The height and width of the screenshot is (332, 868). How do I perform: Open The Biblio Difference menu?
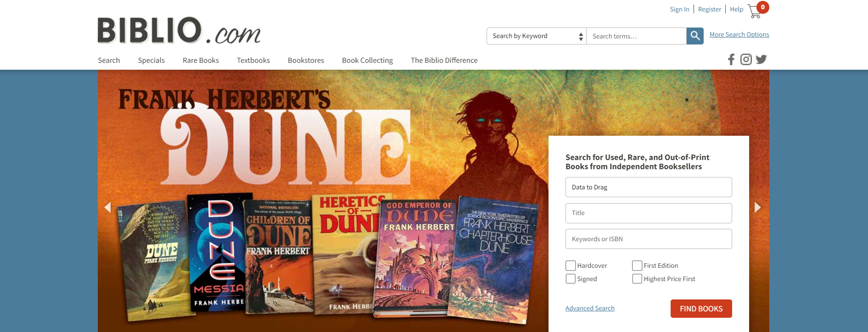pos(444,61)
